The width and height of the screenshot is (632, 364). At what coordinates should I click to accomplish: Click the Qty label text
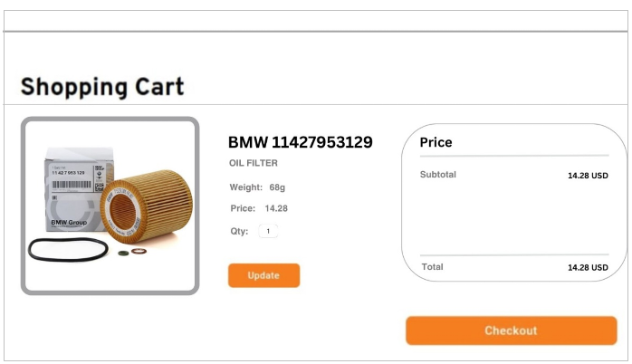(x=239, y=231)
